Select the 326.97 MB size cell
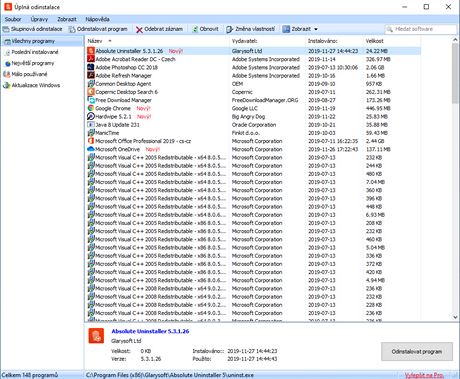The width and height of the screenshot is (460, 379). coord(378,59)
